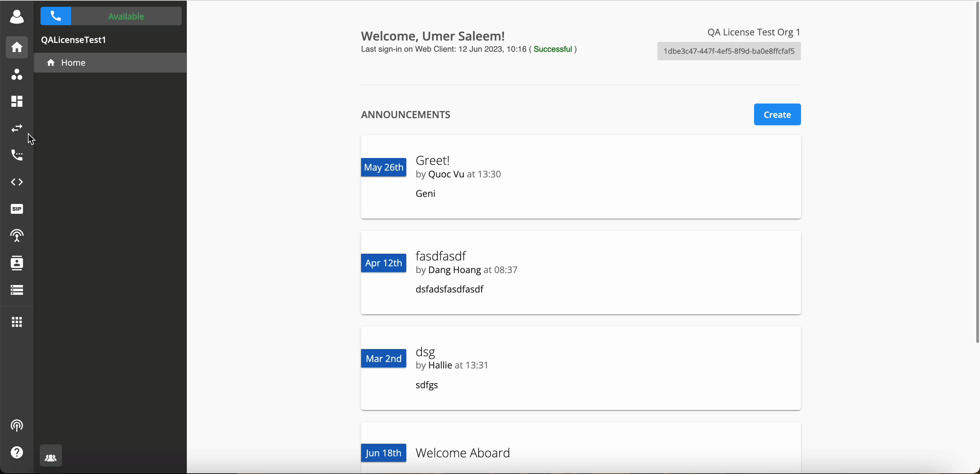980x474 pixels.
Task: Click the Geni announcement body text
Action: coord(425,193)
